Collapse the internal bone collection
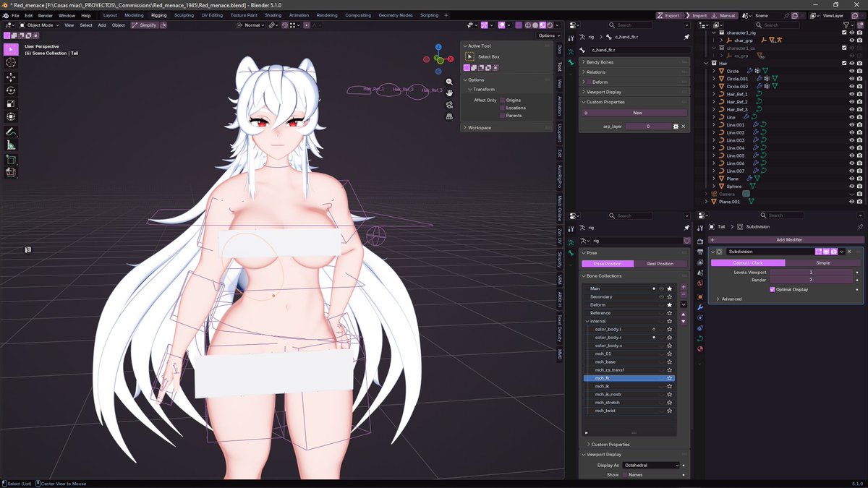Screen dimensions: 868x488 point(587,321)
